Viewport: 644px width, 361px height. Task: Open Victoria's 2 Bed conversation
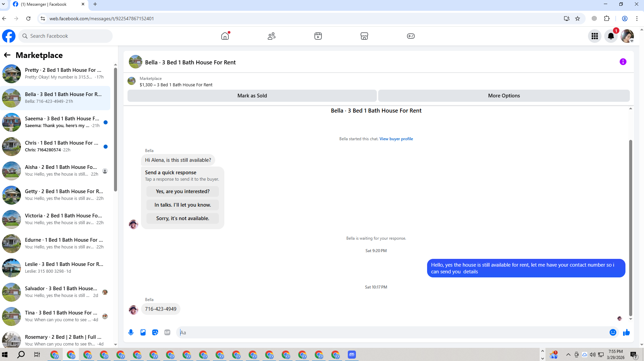point(55,219)
